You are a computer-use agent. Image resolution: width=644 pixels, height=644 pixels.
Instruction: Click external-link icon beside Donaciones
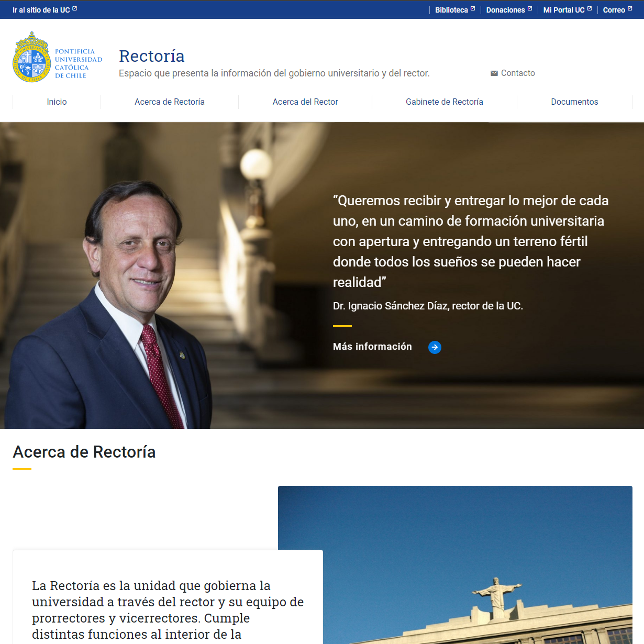tap(530, 8)
